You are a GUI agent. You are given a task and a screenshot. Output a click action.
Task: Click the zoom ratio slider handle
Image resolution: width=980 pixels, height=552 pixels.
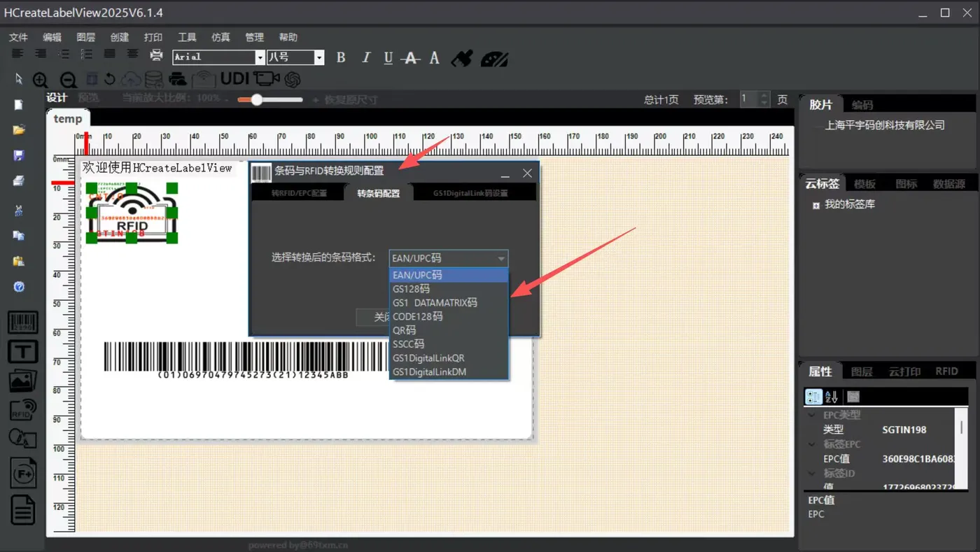click(257, 100)
